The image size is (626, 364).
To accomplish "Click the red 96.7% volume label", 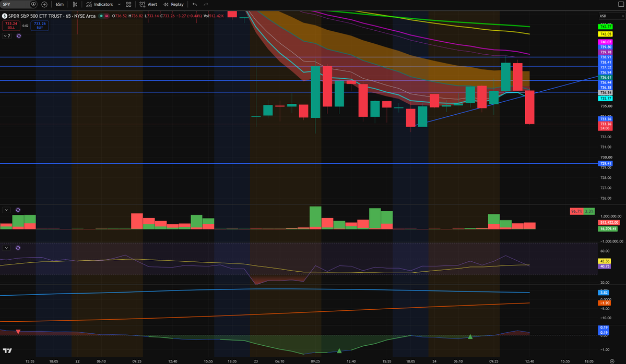I will click(576, 211).
